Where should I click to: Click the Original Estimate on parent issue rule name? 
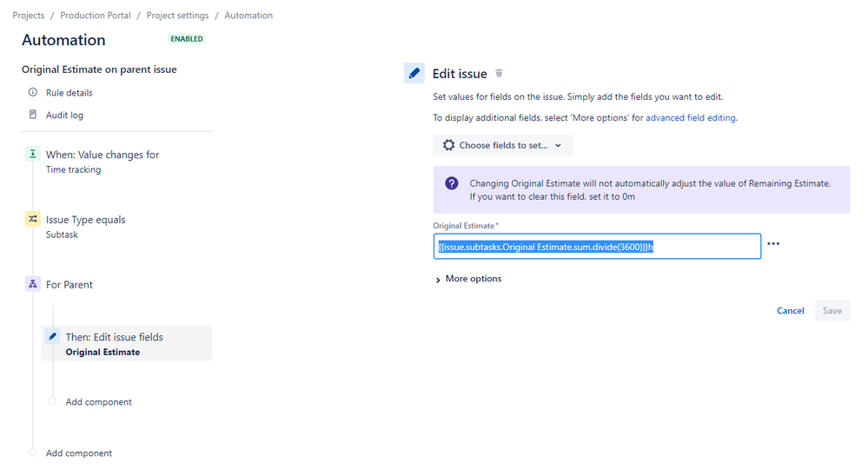click(x=99, y=69)
